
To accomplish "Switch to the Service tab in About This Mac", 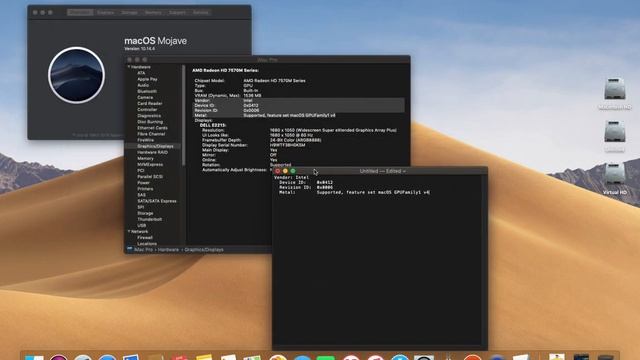I will 200,13.
